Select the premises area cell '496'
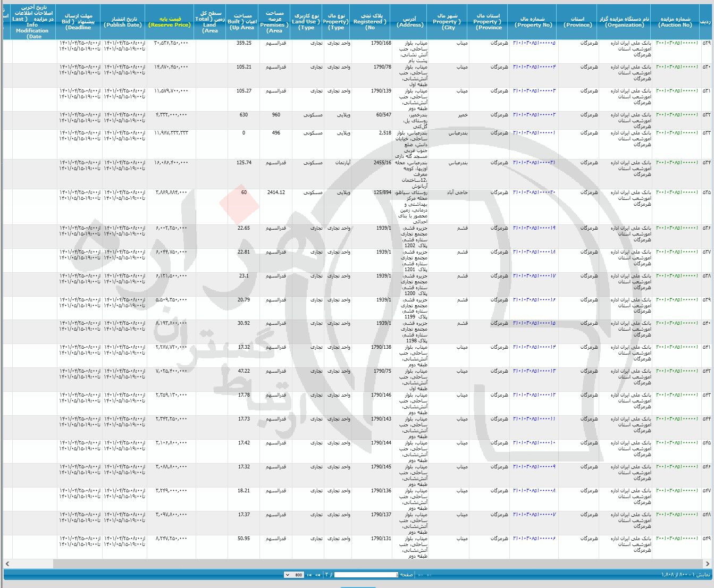This screenshot has height=588, width=714. tap(276, 133)
